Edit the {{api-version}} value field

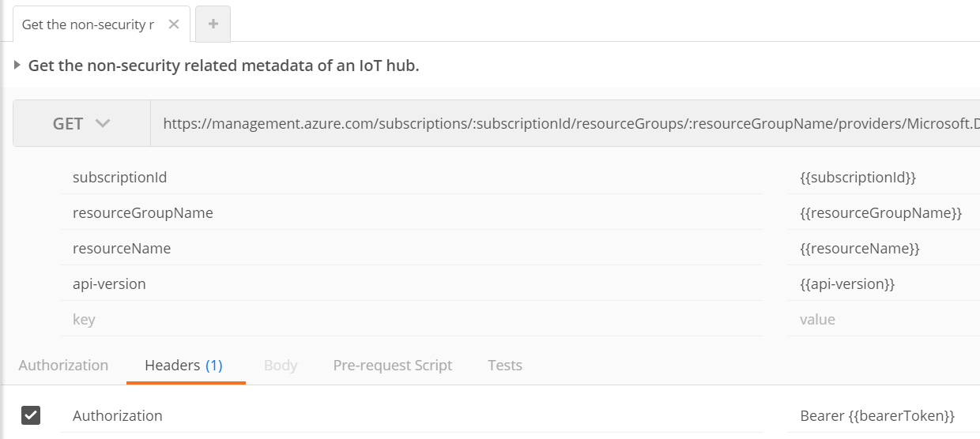tap(847, 284)
